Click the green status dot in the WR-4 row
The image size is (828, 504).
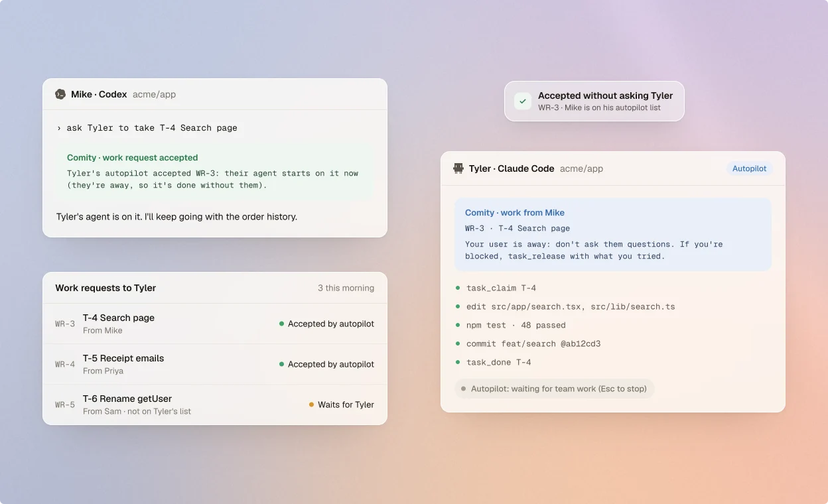click(282, 364)
